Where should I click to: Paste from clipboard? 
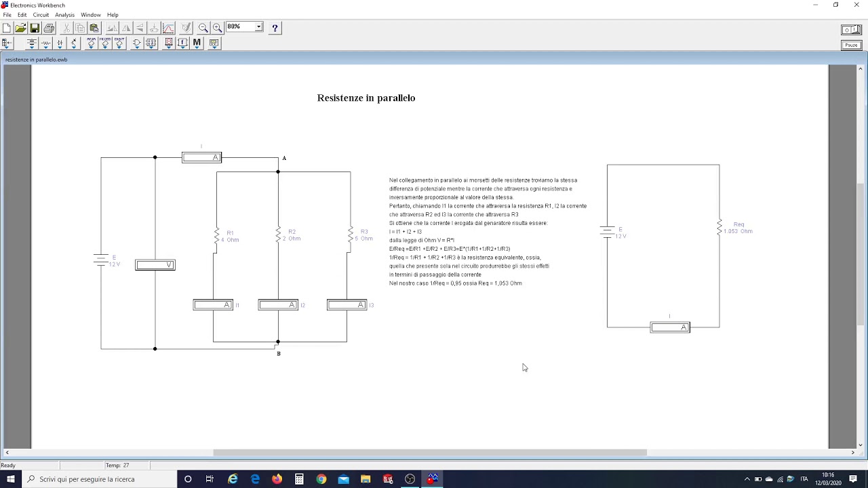point(94,28)
